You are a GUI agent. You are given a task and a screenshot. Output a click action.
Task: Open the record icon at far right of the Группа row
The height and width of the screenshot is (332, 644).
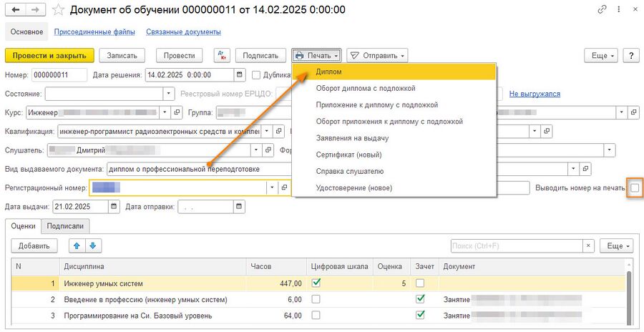634,112
